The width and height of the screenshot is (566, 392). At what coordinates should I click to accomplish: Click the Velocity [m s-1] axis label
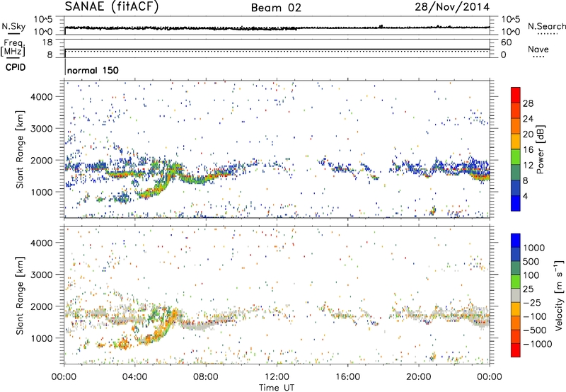559,295
